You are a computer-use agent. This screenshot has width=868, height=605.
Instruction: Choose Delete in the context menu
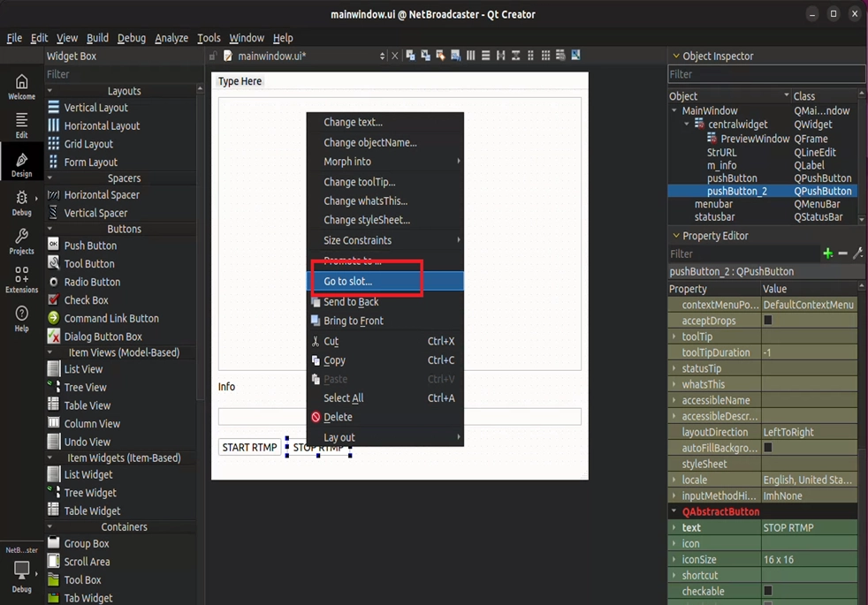[x=385, y=417]
